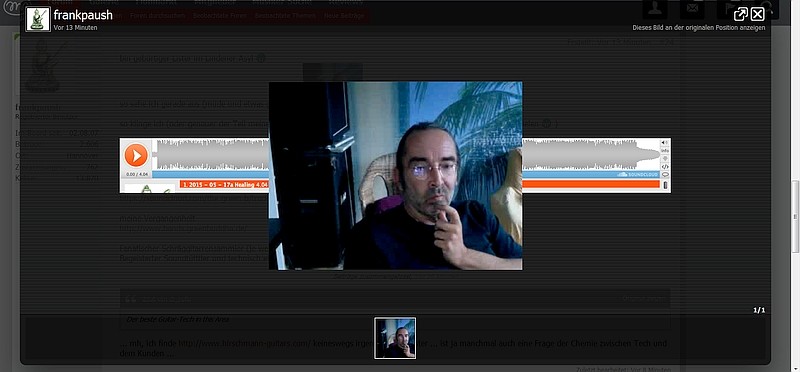Open the dimmed messages envelope icon in the forum header

(692, 9)
